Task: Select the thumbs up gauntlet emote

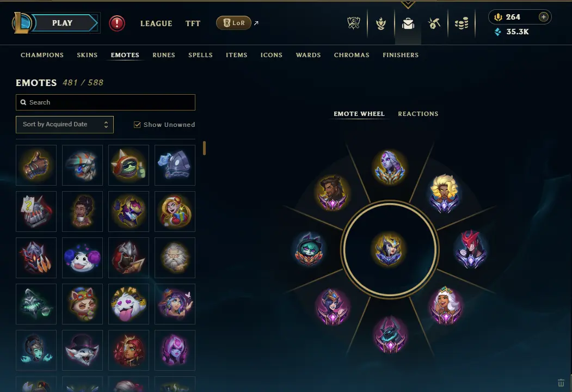Action: tap(36, 165)
